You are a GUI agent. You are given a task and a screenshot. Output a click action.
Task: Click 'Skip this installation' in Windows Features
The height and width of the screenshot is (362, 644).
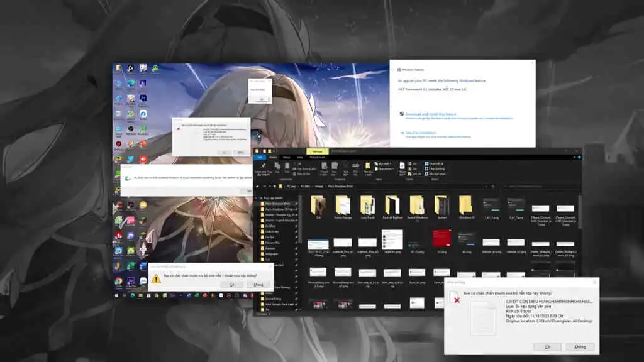click(x=421, y=133)
